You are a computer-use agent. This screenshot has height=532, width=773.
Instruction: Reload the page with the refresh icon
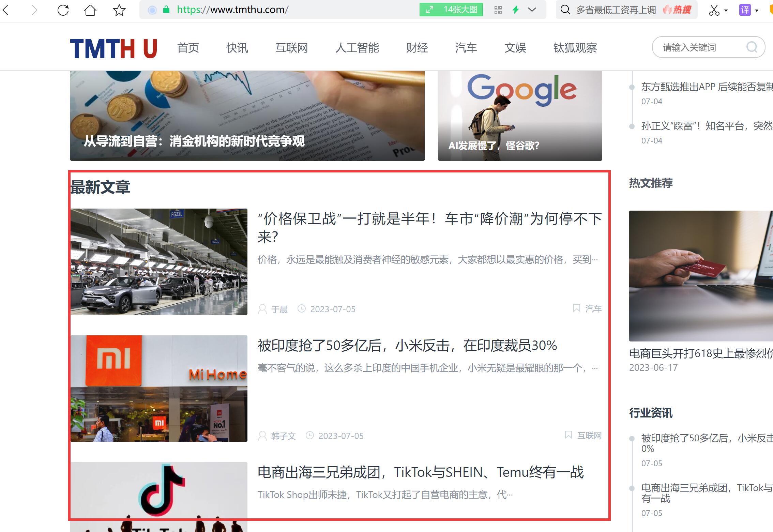click(x=63, y=10)
